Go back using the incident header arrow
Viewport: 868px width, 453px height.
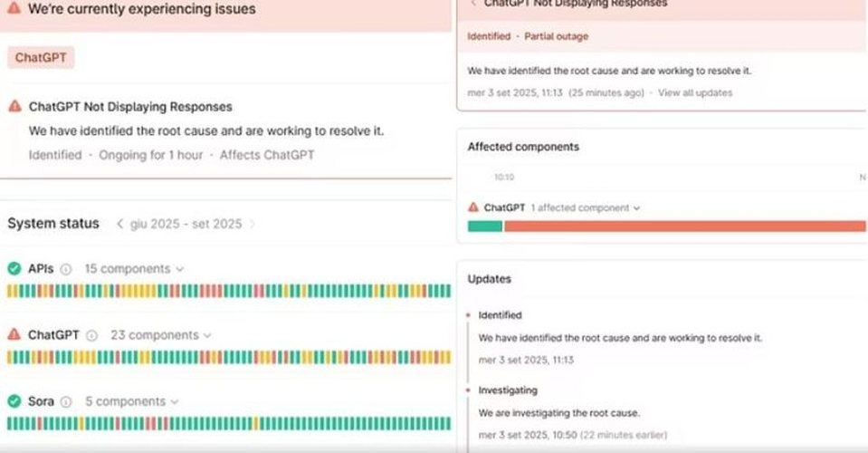point(472,4)
